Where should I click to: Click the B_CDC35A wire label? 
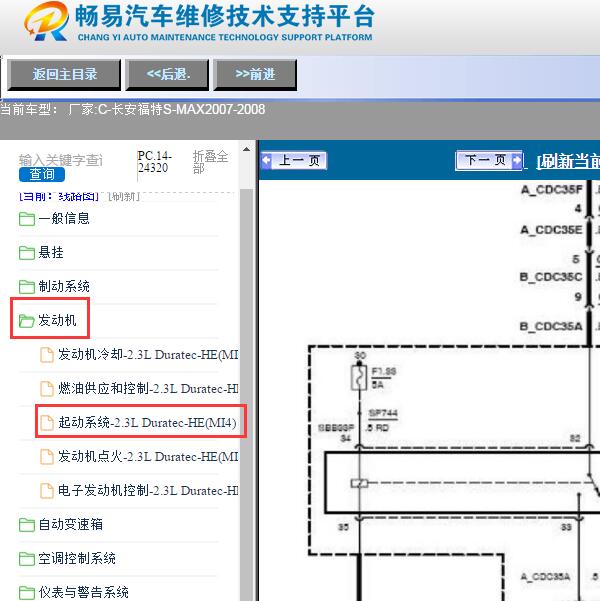[x=551, y=326]
